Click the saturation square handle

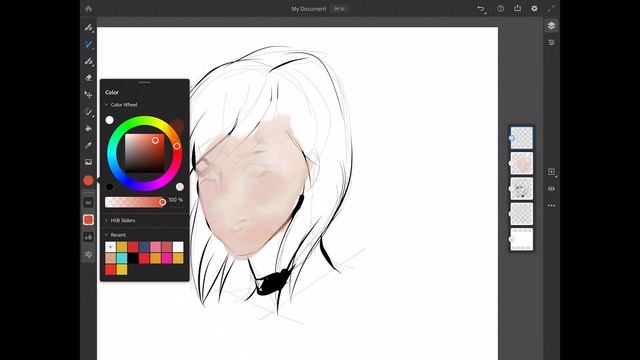[155, 140]
